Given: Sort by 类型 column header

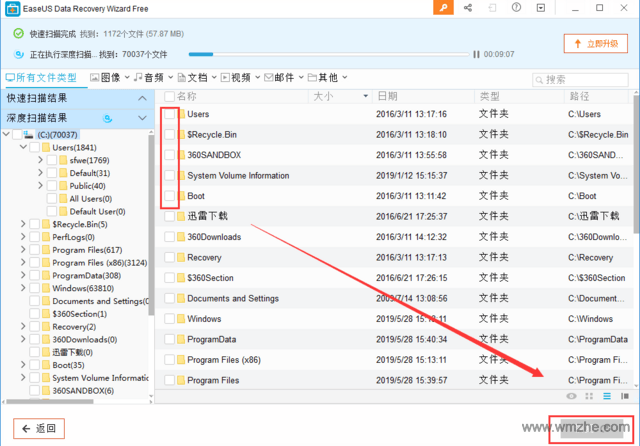Looking at the screenshot, I should pyautogui.click(x=490, y=96).
